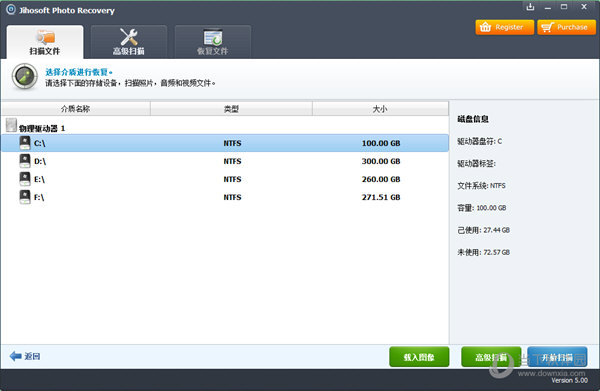Select the E:\ drive icon

tap(25, 179)
